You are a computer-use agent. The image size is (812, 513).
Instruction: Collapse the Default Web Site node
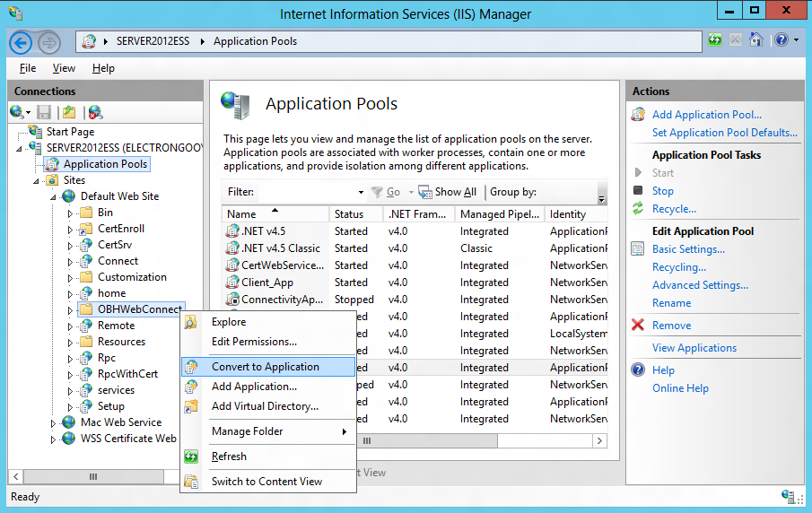[x=53, y=196]
